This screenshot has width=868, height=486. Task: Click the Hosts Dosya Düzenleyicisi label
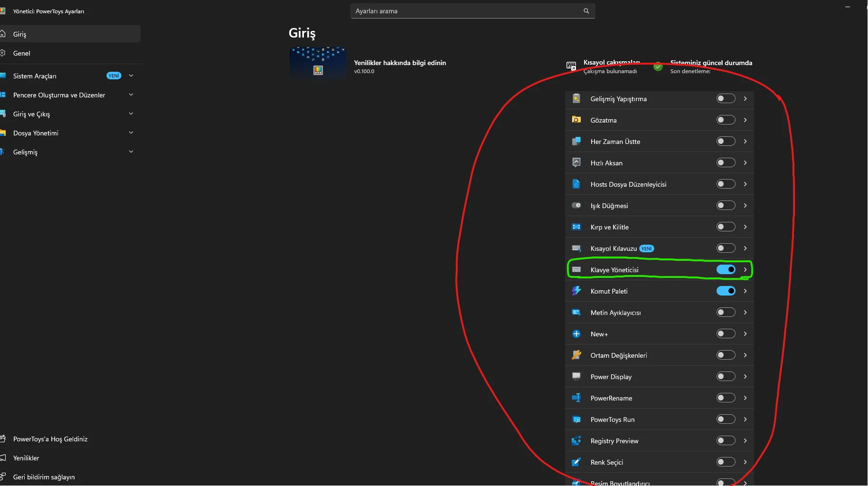coord(628,184)
